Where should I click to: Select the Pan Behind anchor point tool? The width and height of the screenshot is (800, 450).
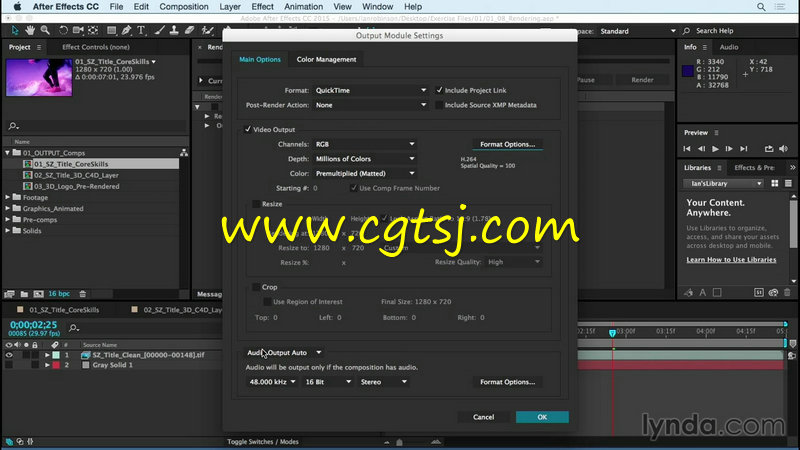click(x=93, y=31)
